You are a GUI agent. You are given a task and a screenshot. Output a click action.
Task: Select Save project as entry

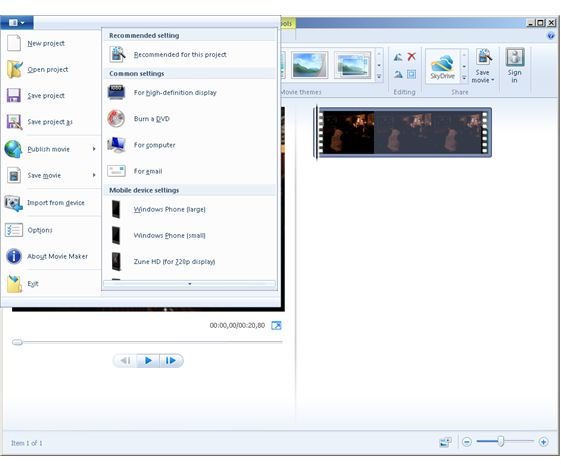50,122
